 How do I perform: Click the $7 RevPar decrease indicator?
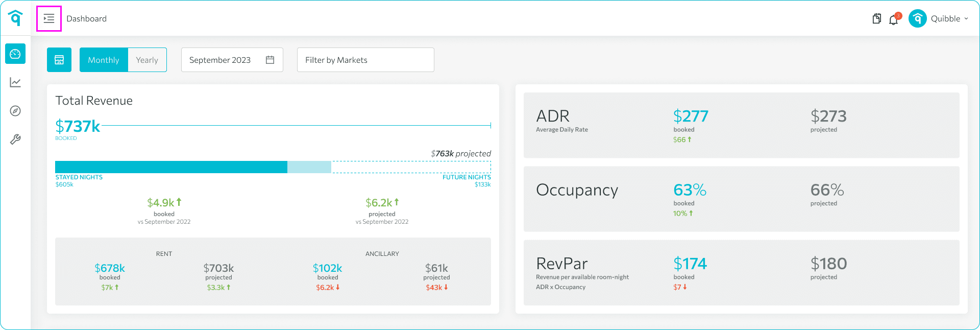(680, 287)
